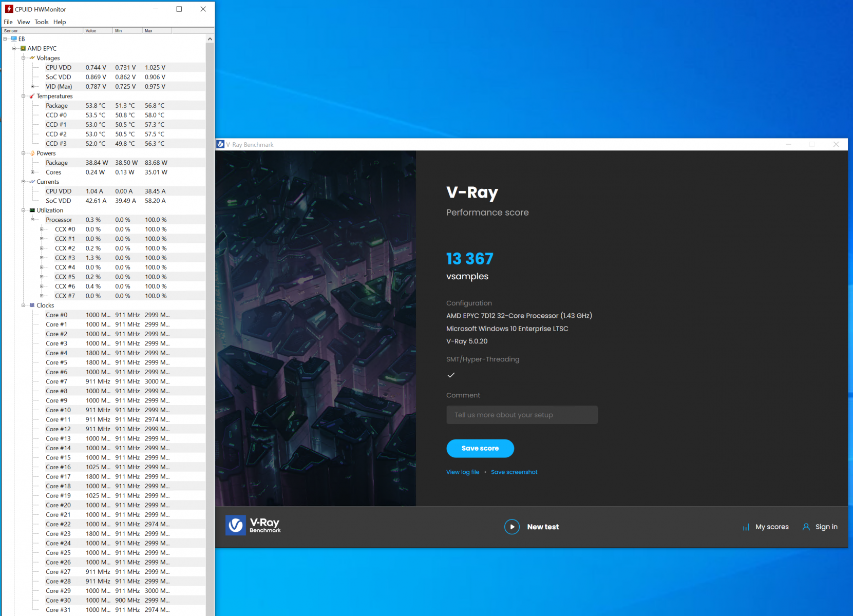853x616 pixels.
Task: Click the V-Ray Benchmark footer logo
Action: coord(253,525)
